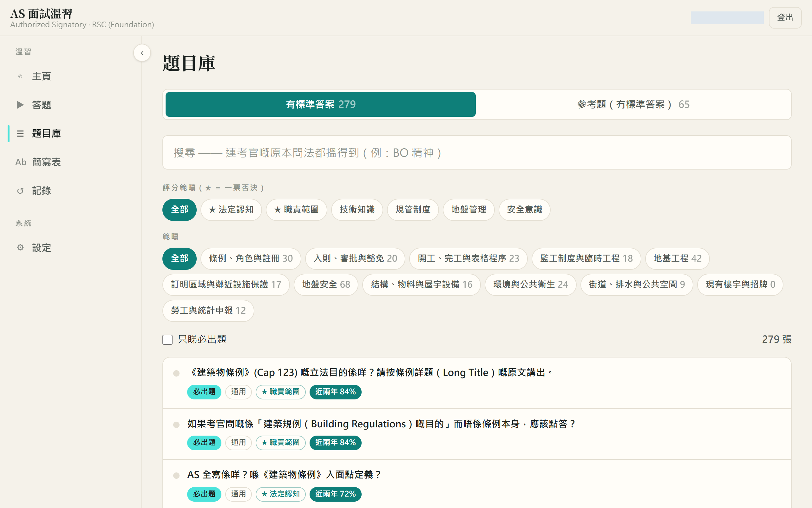Viewport: 812px width, 508px height.
Task: Click 必出題 tag on Cap 123 question
Action: (204, 392)
